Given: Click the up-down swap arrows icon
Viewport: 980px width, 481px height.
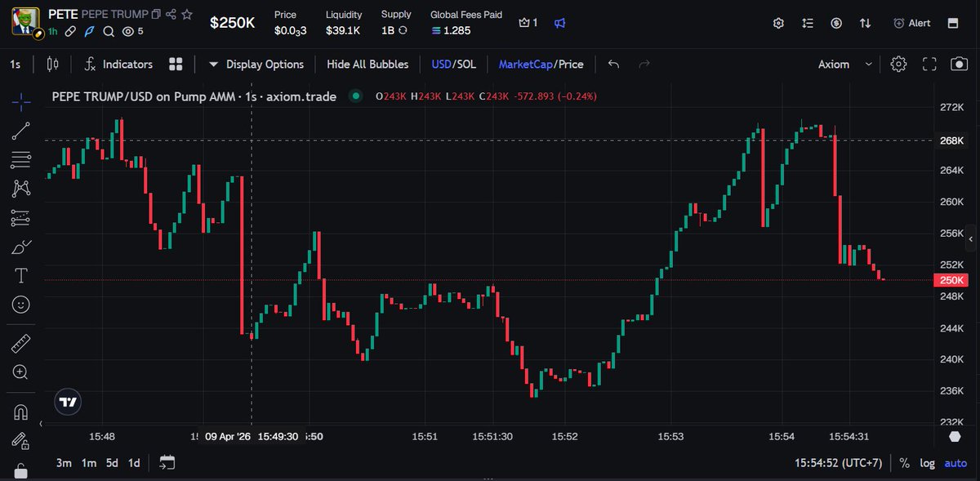Looking at the screenshot, I should 865,23.
